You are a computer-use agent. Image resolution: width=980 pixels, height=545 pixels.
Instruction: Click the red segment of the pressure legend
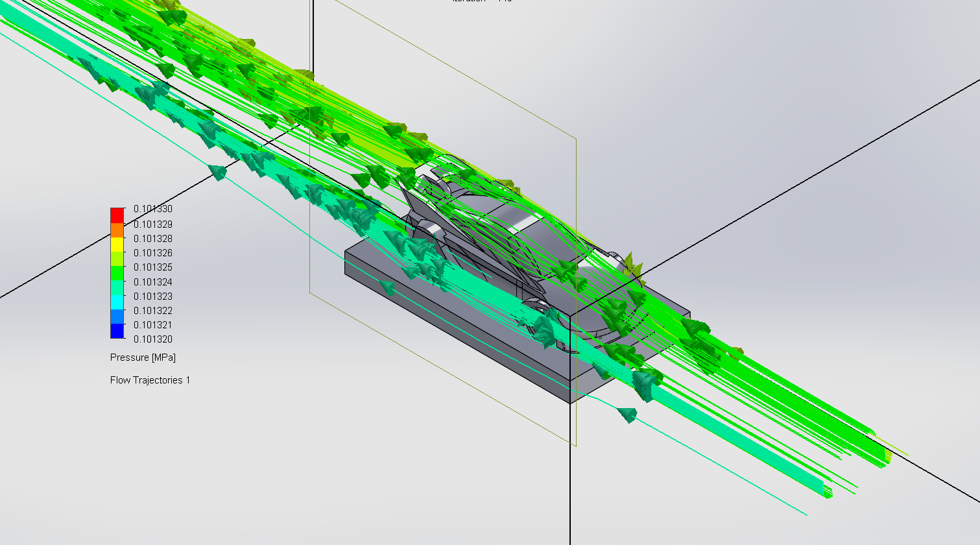117,215
